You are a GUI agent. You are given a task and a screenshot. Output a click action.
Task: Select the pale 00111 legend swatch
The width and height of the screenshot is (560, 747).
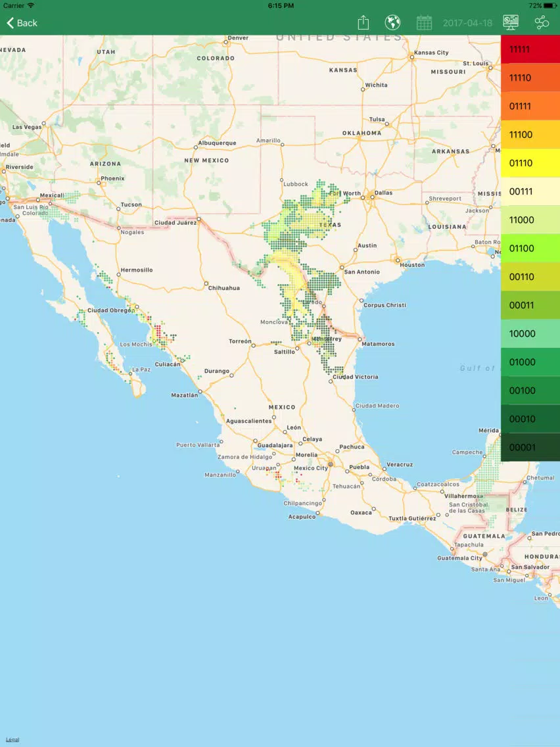(530, 191)
